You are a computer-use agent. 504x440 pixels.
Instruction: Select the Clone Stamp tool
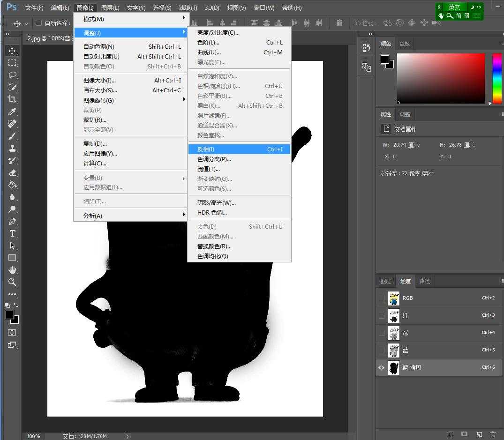point(12,148)
